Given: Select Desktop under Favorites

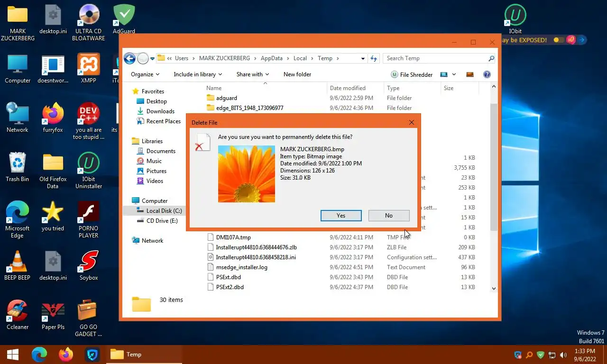Looking at the screenshot, I should pos(156,101).
